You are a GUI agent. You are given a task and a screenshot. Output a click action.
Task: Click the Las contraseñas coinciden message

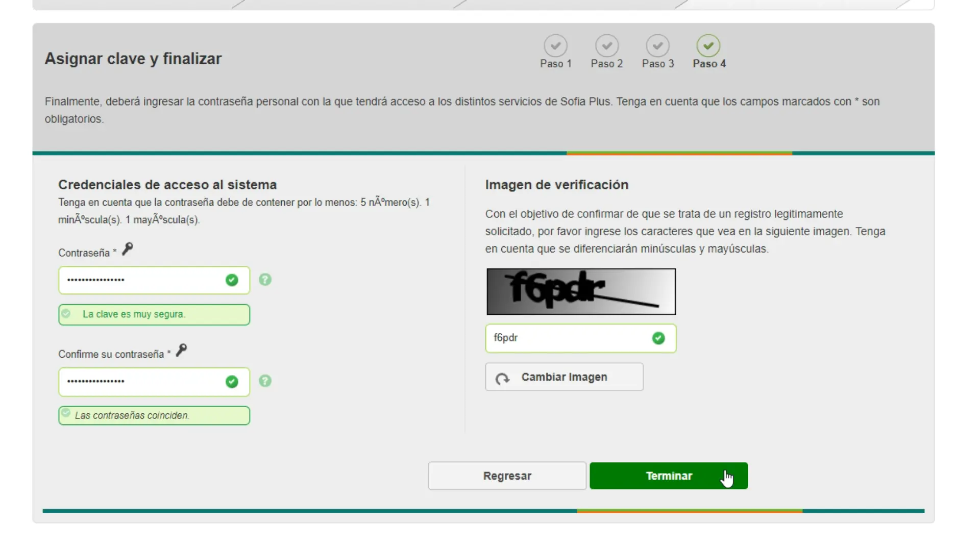point(154,415)
